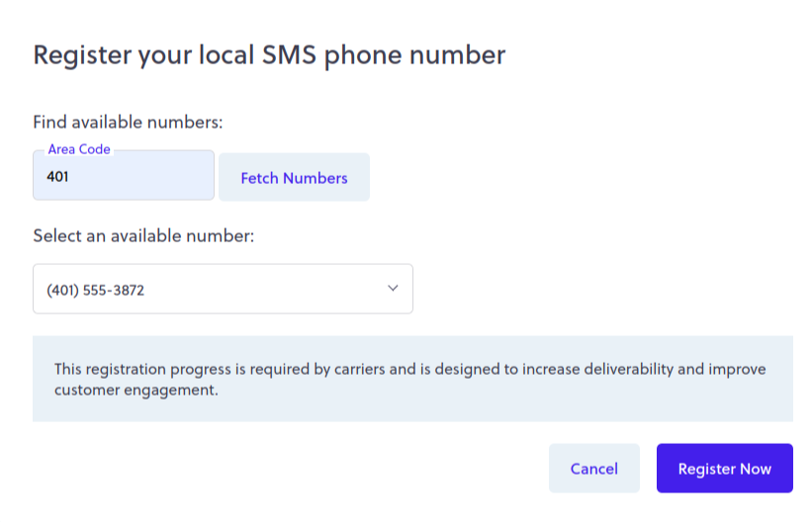The height and width of the screenshot is (522, 812).
Task: Click the Find available numbers label
Action: pyautogui.click(x=128, y=123)
